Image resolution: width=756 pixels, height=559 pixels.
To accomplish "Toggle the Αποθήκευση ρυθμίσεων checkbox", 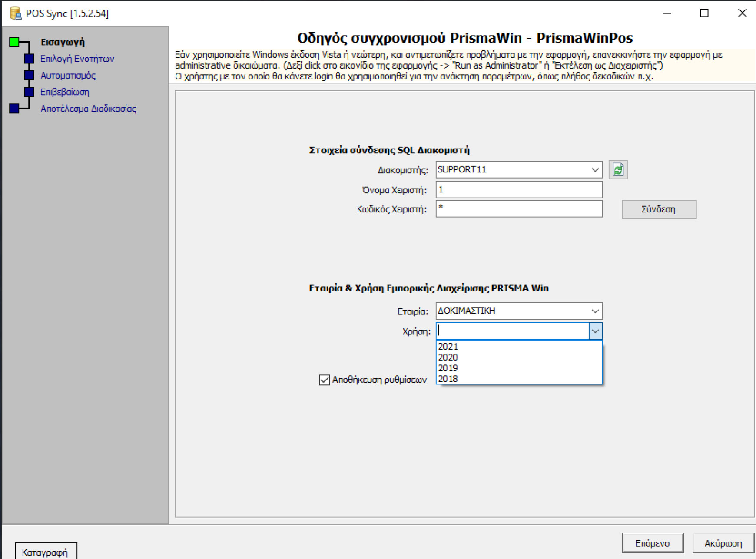I will click(325, 380).
